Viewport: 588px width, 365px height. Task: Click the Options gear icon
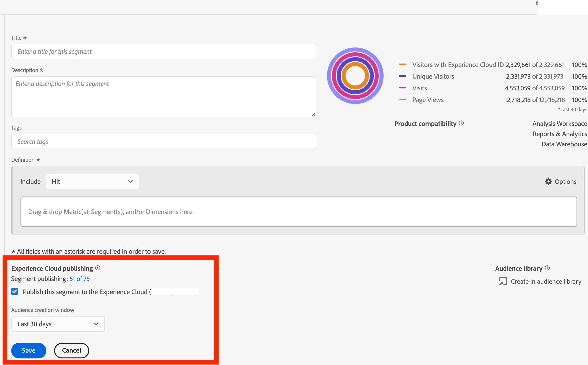tap(548, 181)
